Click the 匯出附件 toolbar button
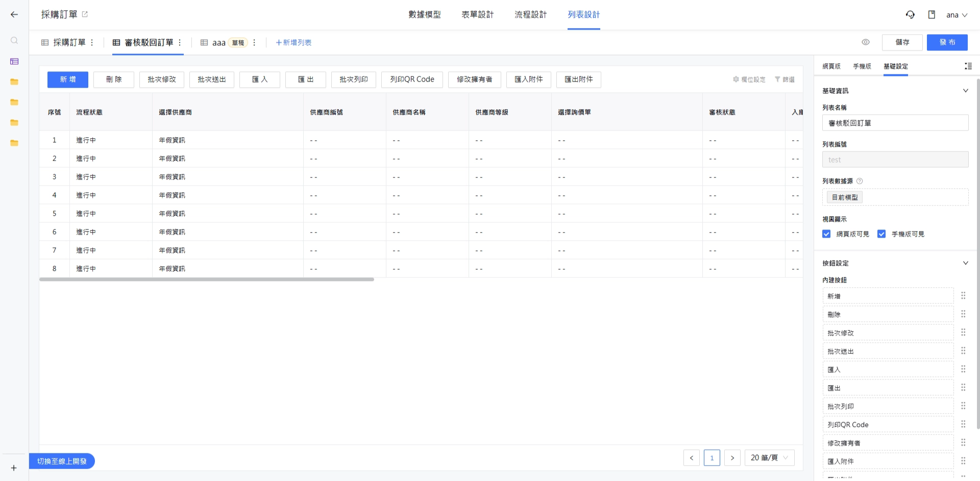The image size is (980, 481). coord(579,80)
